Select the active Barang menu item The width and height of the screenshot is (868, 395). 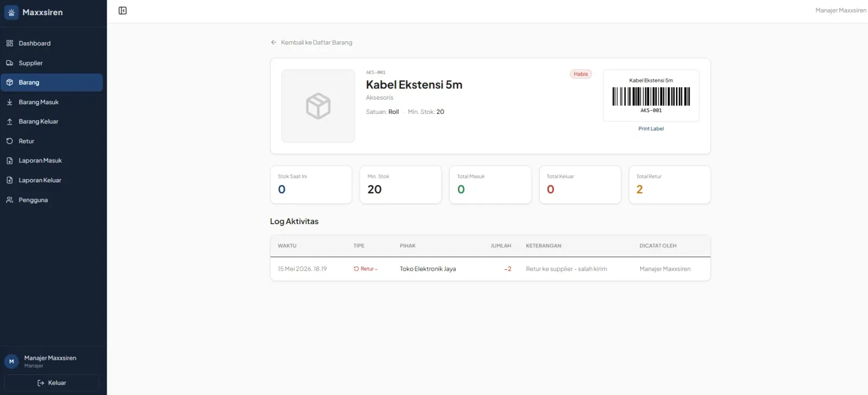[x=52, y=82]
